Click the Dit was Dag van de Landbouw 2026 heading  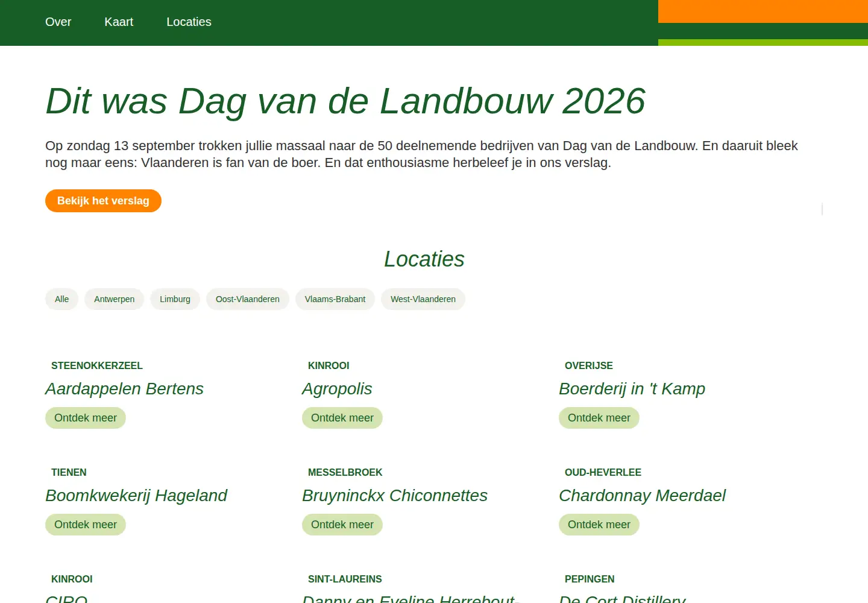345,101
